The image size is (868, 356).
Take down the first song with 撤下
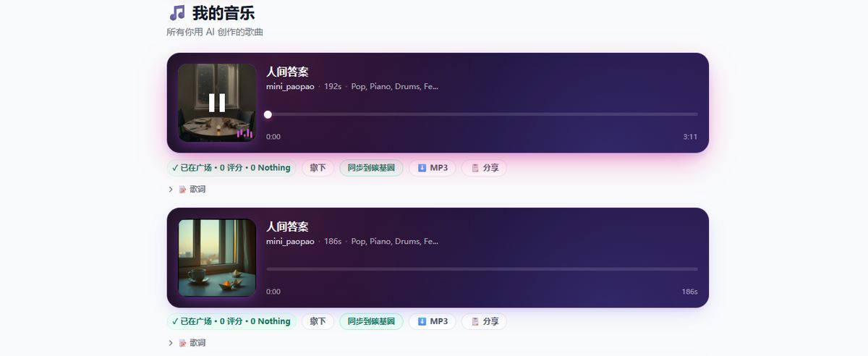coord(318,168)
